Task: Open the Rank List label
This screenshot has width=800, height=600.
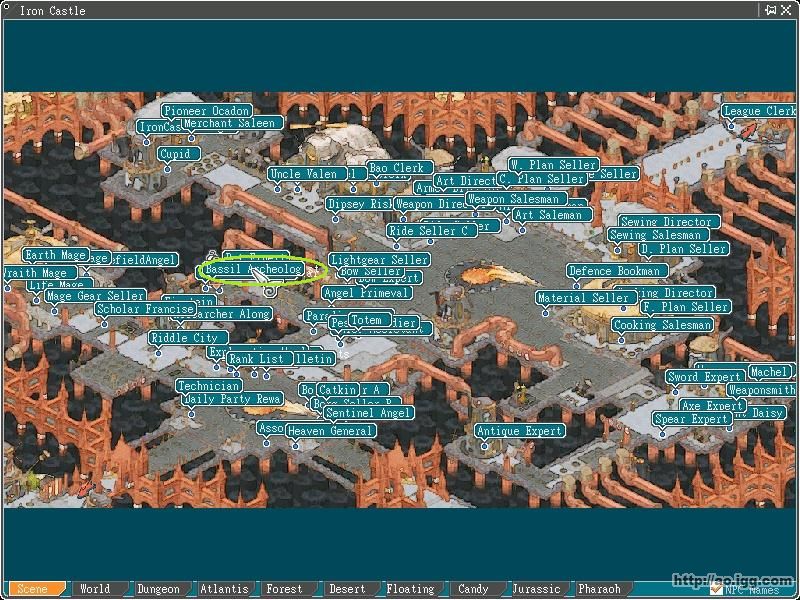Action: click(x=260, y=359)
